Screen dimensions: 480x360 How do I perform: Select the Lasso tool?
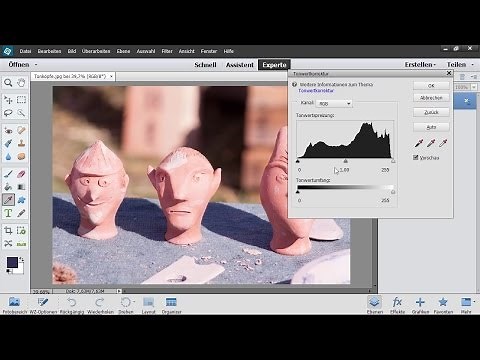[x=8, y=113]
